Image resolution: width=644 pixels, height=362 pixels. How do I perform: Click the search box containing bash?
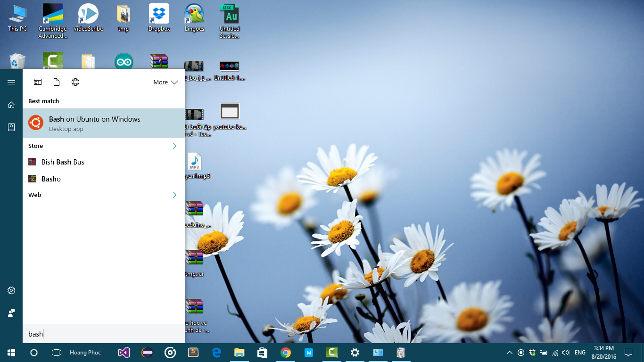click(104, 334)
